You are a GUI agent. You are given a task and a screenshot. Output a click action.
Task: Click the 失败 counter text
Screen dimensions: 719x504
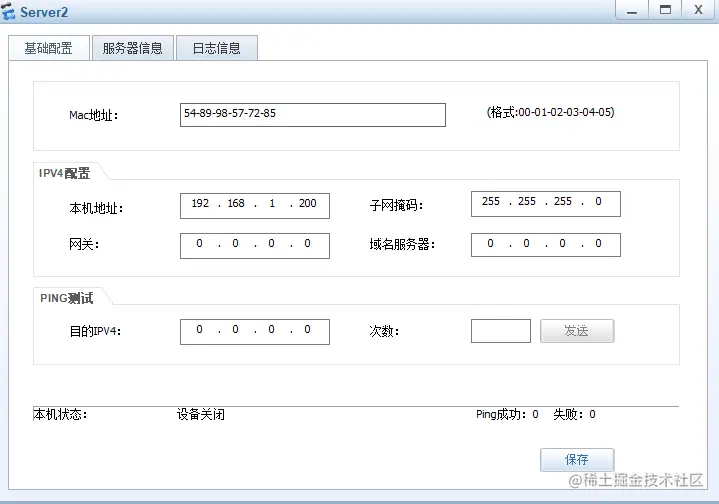click(x=575, y=415)
